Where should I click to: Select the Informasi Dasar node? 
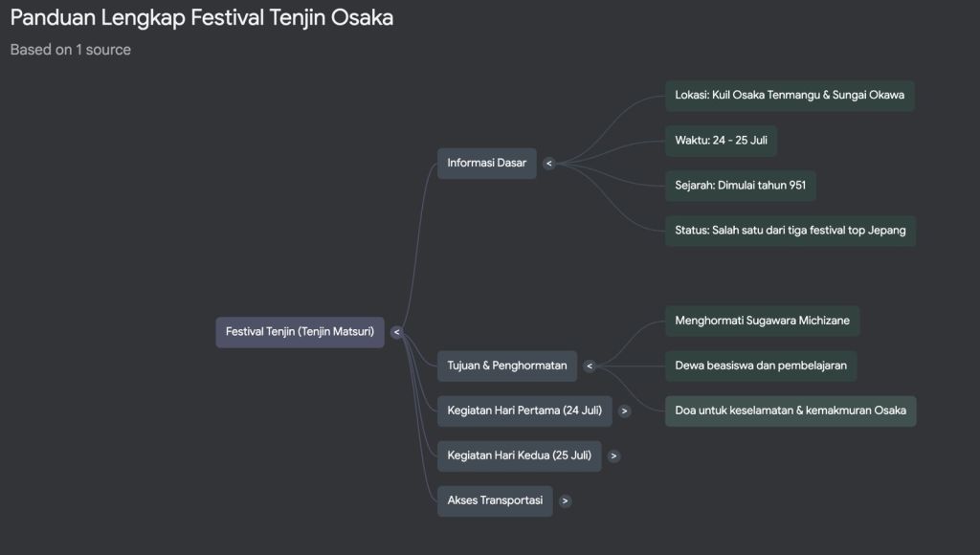point(486,163)
